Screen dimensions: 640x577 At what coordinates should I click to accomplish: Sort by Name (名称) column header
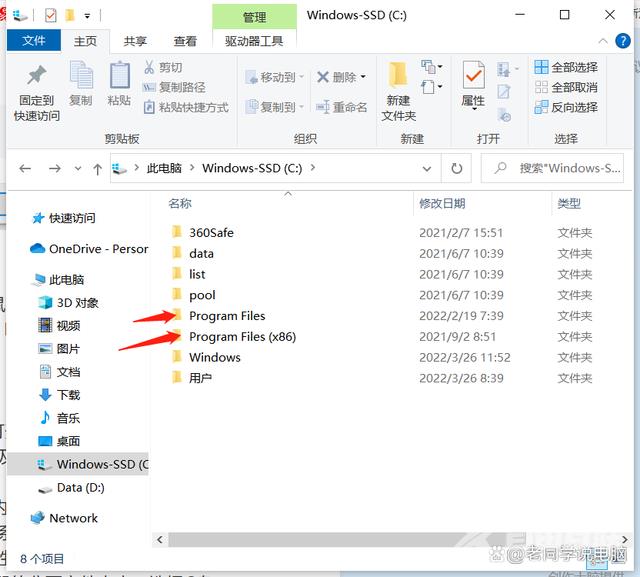(180, 203)
